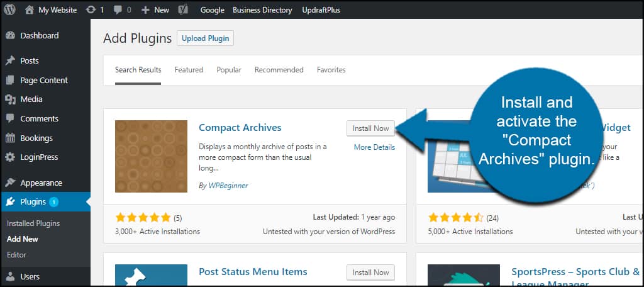Open the plugin Editor submenu
Image resolution: width=644 pixels, height=287 pixels.
point(16,254)
